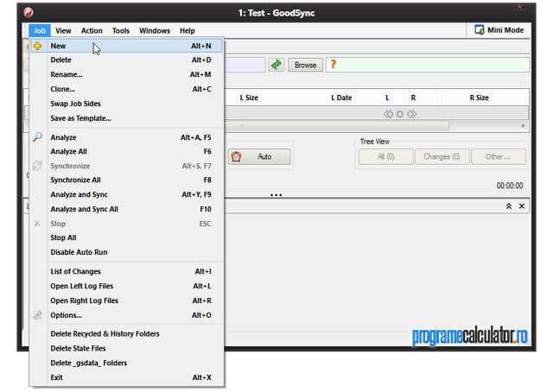The image size is (553, 392).
Task: Click the alarm clock icon on Auto button
Action: 236,156
